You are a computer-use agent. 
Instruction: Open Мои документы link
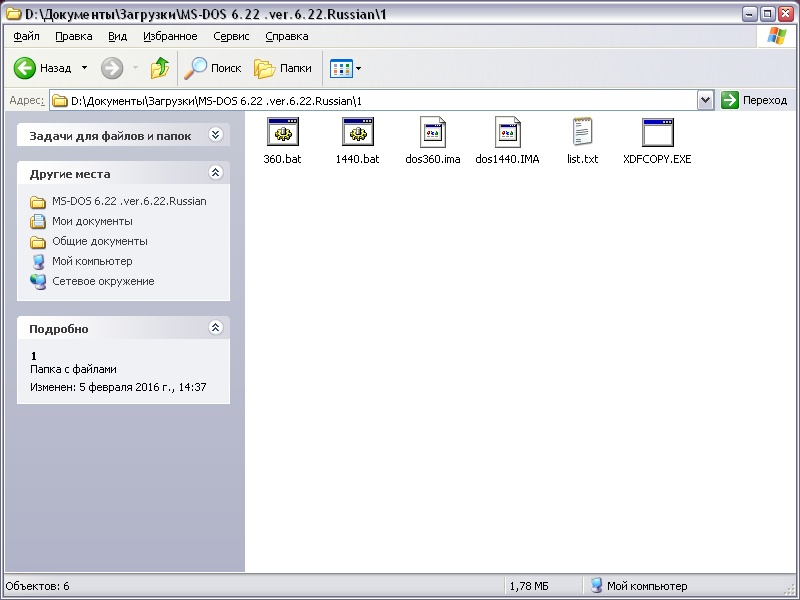(92, 221)
